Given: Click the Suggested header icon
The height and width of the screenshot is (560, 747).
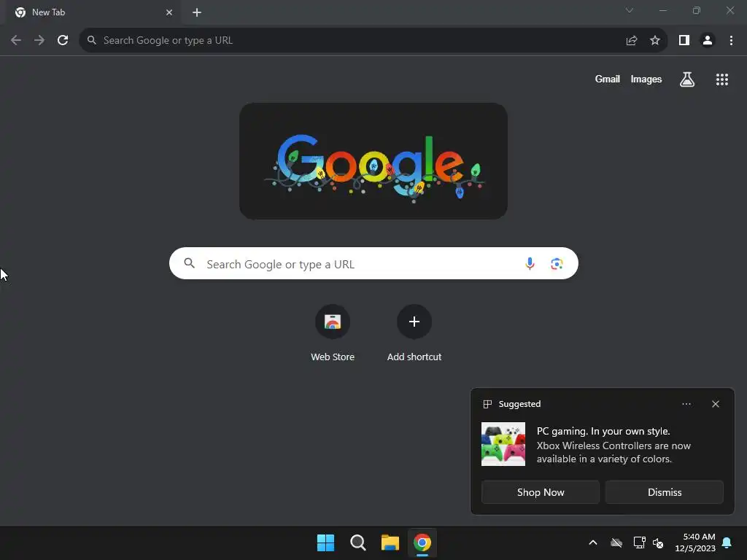Looking at the screenshot, I should pyautogui.click(x=487, y=404).
